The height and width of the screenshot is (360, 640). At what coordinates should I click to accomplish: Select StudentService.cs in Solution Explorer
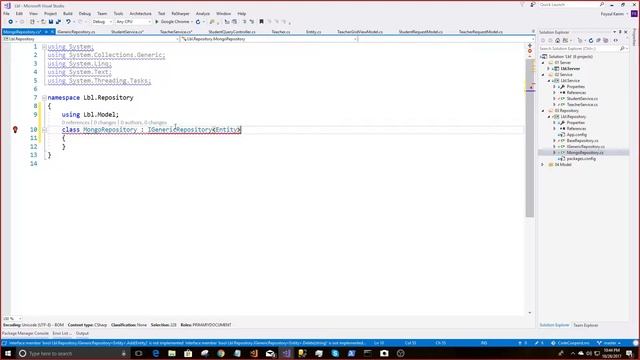coord(582,98)
